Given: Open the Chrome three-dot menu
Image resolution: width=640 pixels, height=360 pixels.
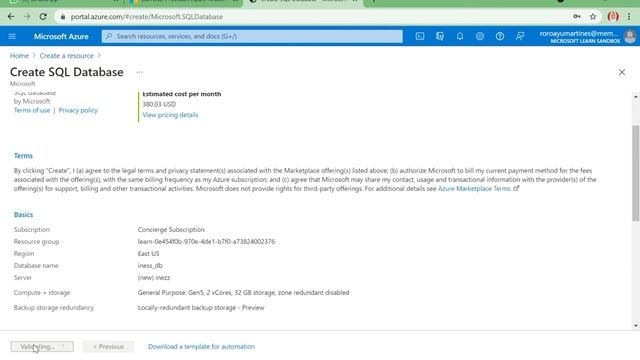Looking at the screenshot, I should point(629,17).
